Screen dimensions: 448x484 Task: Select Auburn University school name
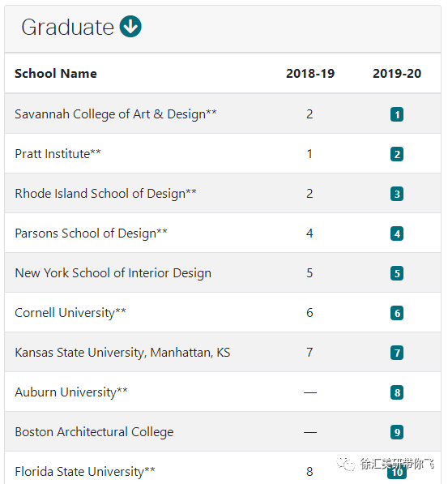point(71,392)
